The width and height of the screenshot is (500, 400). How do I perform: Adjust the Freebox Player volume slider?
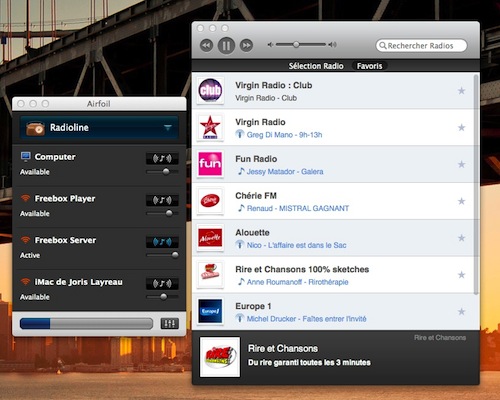[162, 213]
